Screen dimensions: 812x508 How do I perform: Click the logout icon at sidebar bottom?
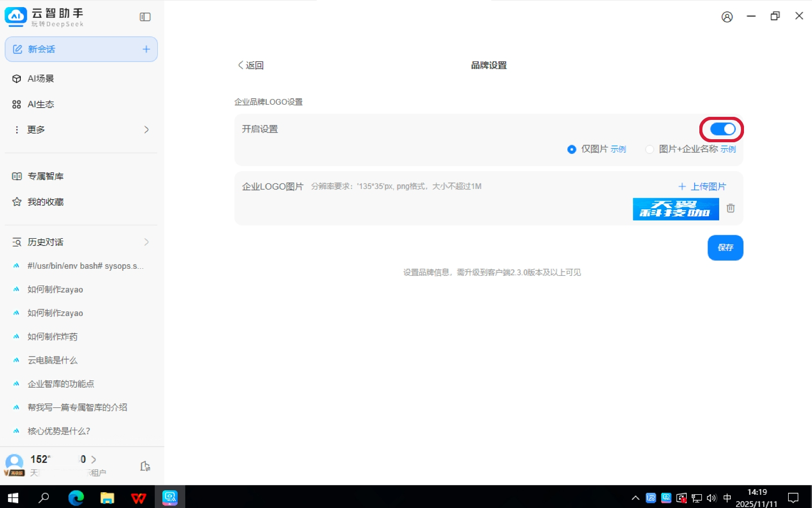[x=145, y=466]
